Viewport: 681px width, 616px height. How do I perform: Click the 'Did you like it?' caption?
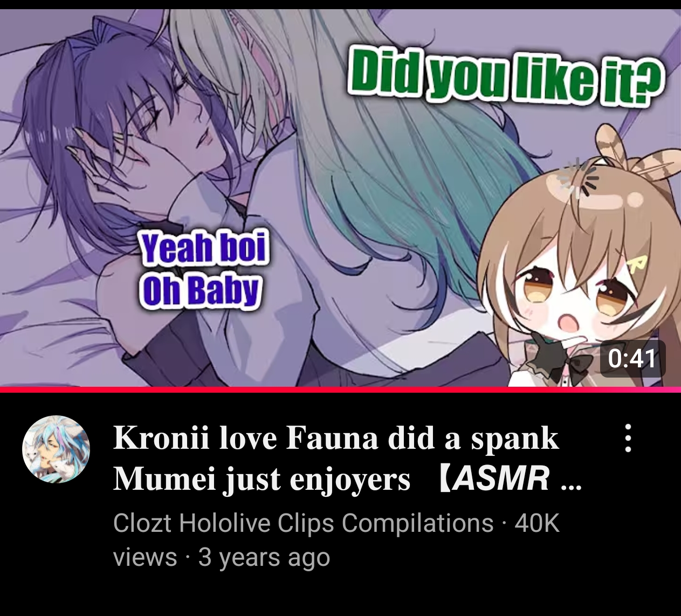(506, 76)
